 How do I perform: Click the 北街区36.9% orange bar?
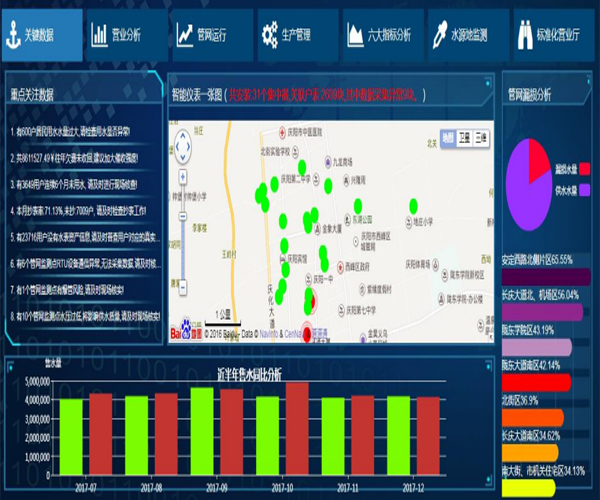coord(533,418)
